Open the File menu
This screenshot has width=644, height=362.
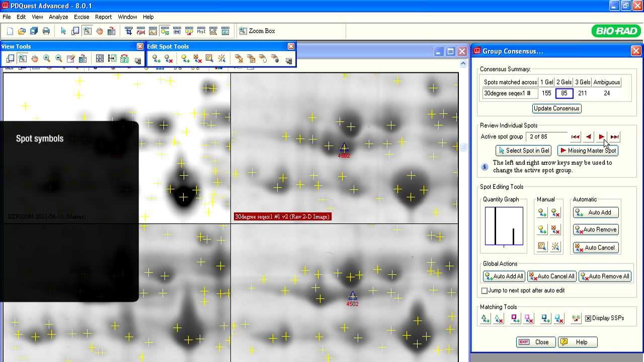click(7, 17)
